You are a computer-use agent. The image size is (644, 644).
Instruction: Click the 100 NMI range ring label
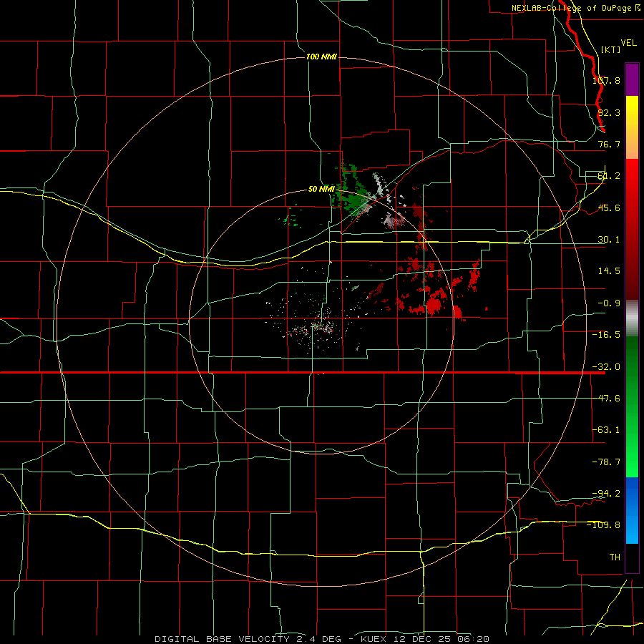[x=321, y=57]
